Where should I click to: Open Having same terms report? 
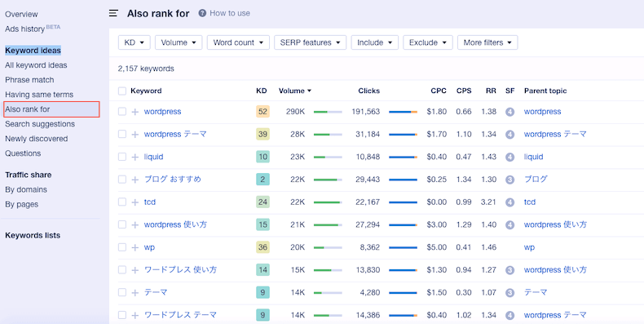tap(39, 95)
